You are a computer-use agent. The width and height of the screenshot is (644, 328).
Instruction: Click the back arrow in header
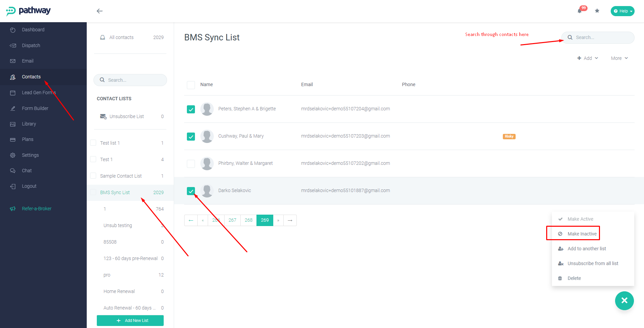99,11
